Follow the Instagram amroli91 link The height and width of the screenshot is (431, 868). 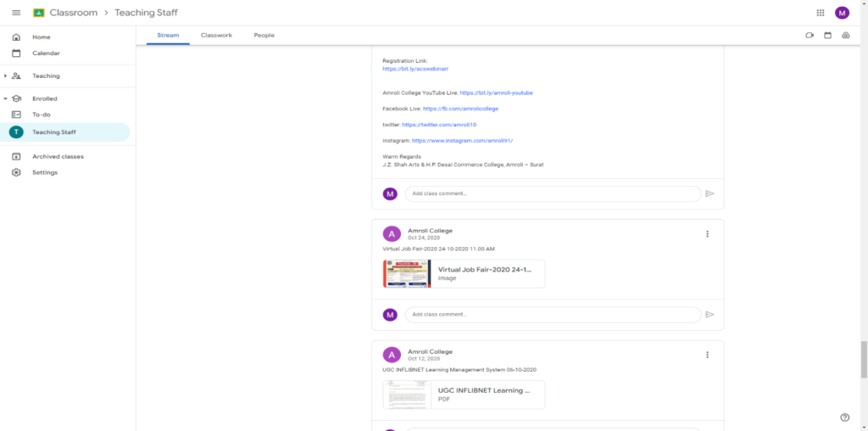click(462, 140)
